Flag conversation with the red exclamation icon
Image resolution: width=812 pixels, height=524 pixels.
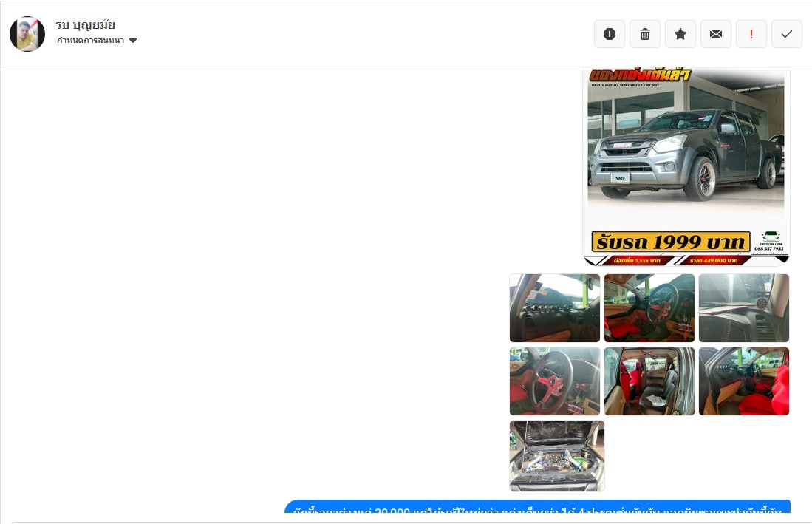pyautogui.click(x=751, y=34)
